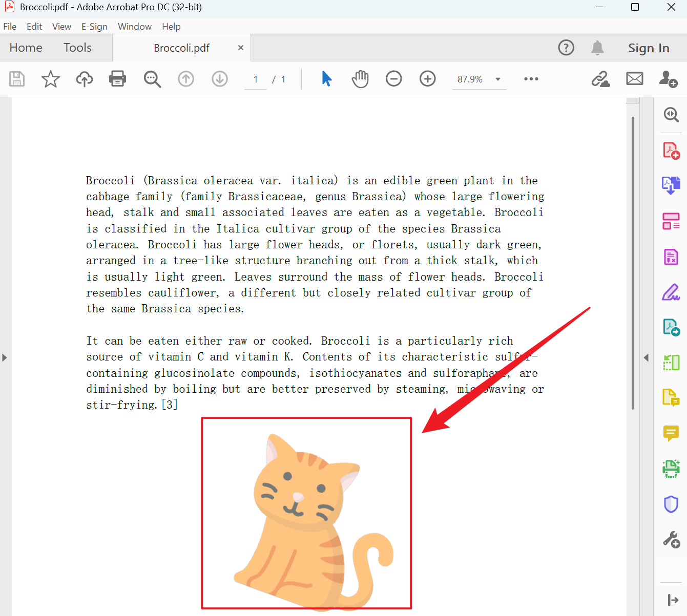Viewport: 687px width, 616px height.
Task: Open the E-Sign menu
Action: 94,27
